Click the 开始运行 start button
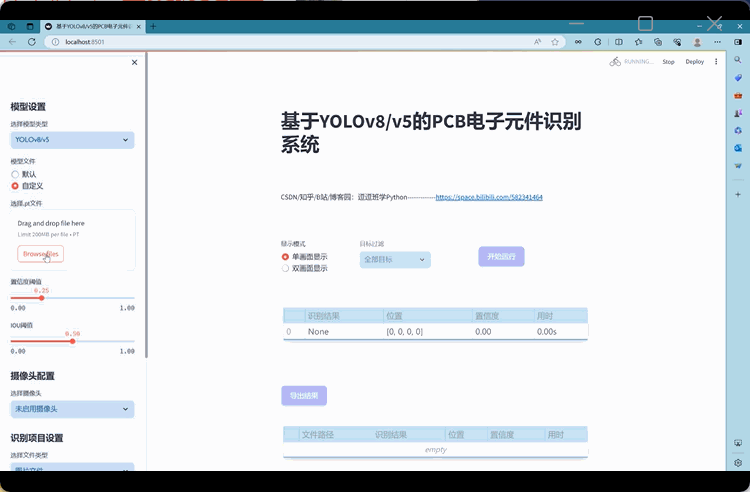Image resolution: width=750 pixels, height=492 pixels. point(501,256)
